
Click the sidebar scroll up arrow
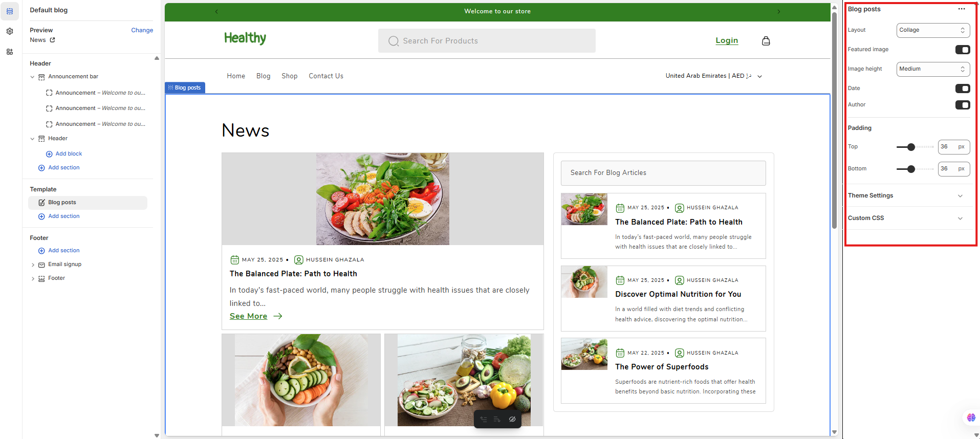click(157, 58)
